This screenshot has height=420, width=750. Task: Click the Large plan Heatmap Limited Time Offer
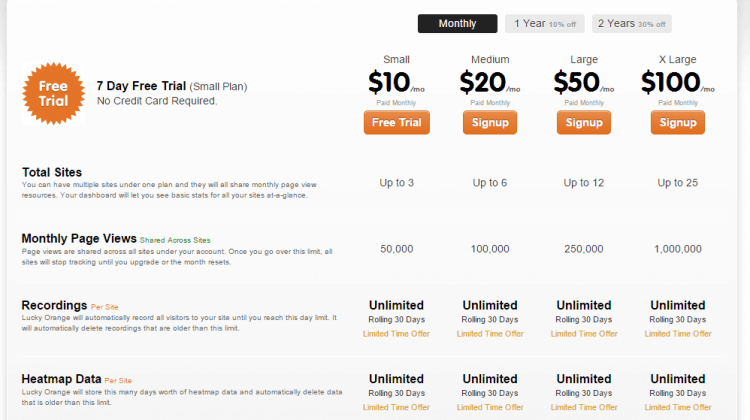tap(584, 408)
